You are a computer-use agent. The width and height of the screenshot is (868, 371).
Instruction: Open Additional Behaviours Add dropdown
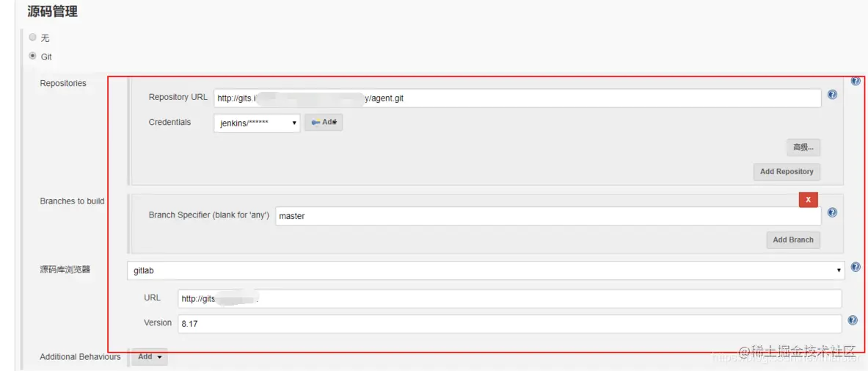point(150,357)
